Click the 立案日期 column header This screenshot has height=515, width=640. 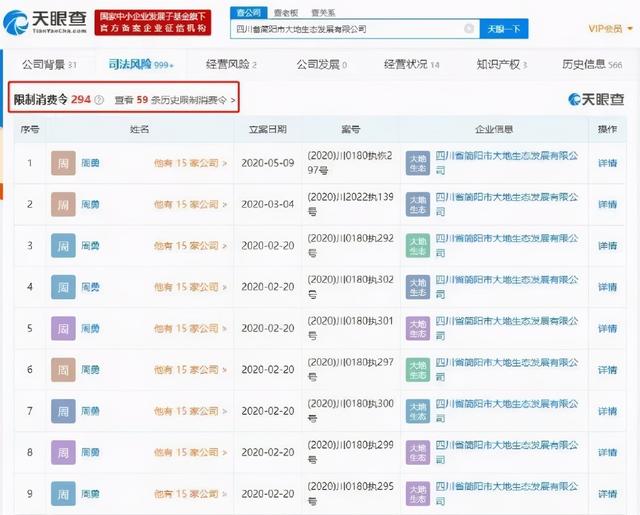(268, 129)
